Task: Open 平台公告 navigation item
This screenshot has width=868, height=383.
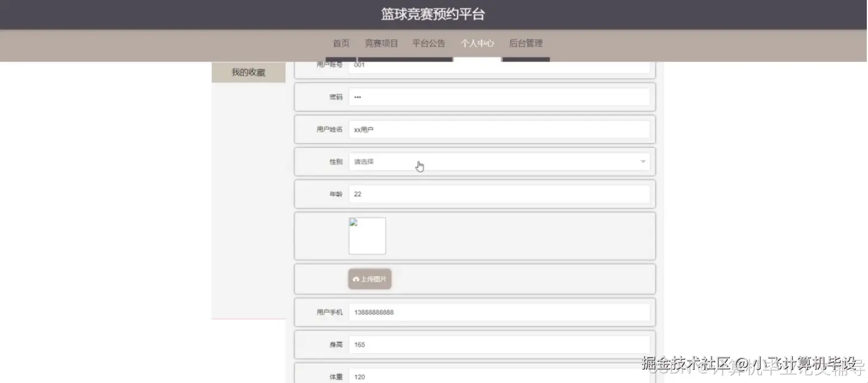Action: (429, 44)
